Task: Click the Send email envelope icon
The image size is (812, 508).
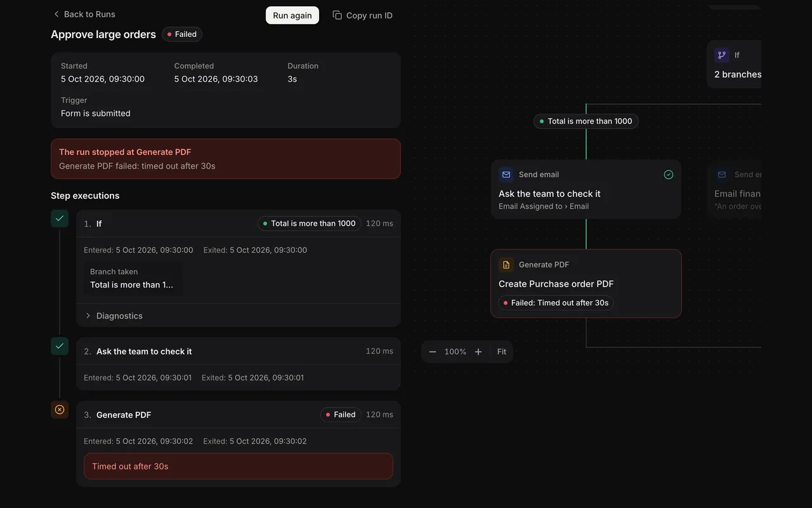Action: point(506,175)
